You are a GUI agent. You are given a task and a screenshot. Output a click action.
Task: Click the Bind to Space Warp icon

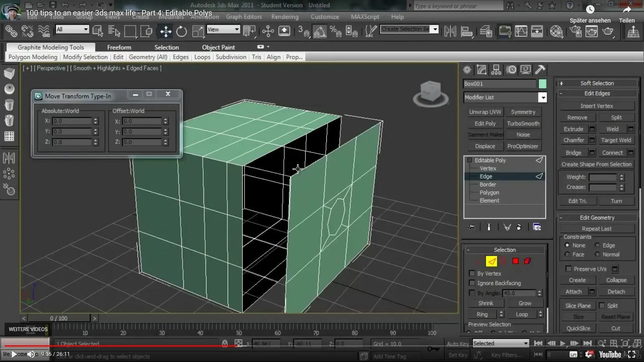click(x=43, y=31)
